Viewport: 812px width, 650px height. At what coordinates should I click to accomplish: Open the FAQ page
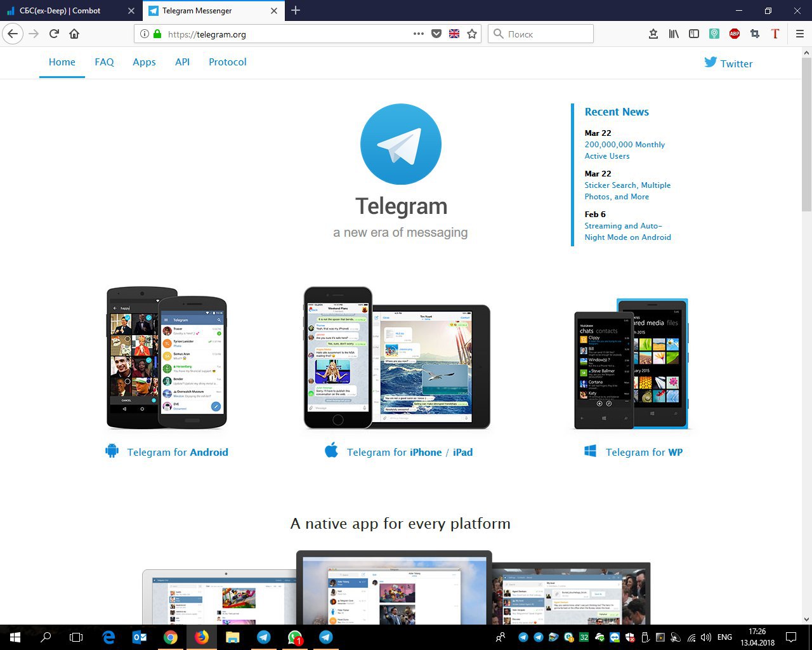[x=105, y=62]
